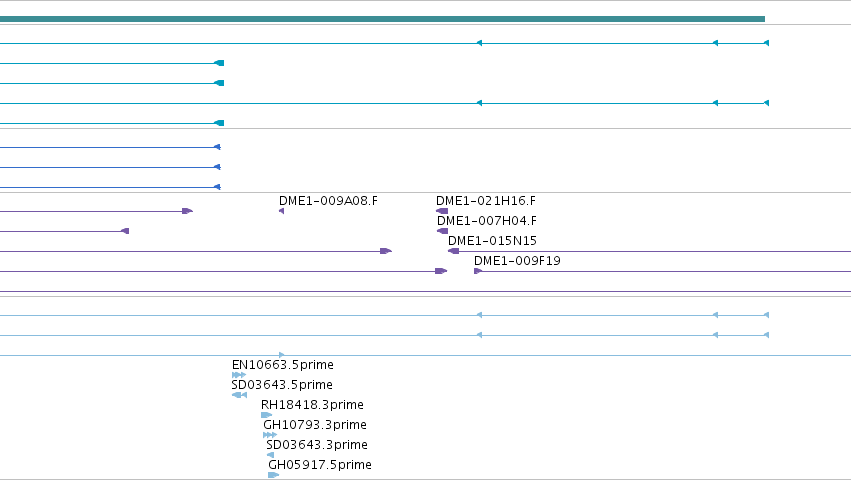
Task: Click the arrow glyph under DME1-009F19
Action: [478, 271]
